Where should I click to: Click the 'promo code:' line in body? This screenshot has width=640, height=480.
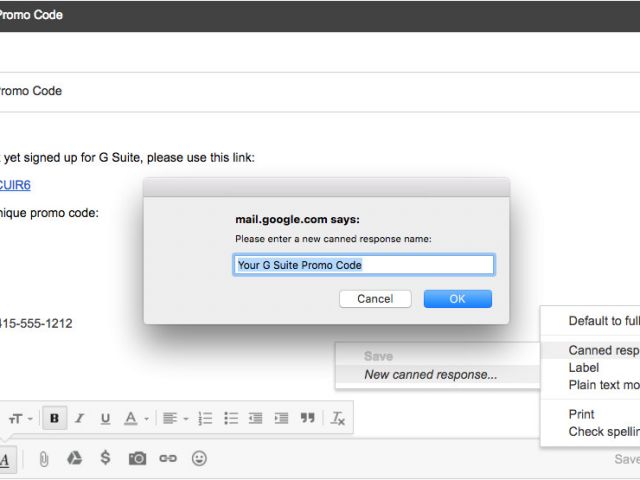click(x=49, y=213)
